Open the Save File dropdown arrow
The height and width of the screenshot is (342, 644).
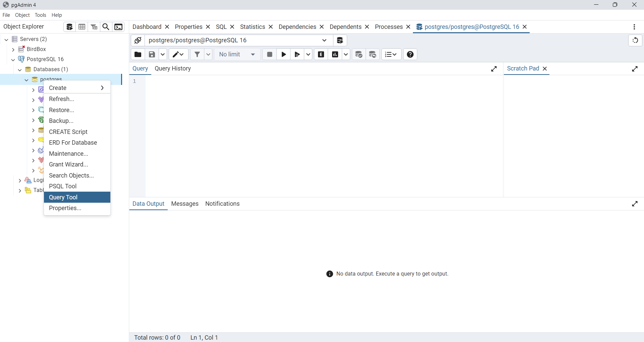point(163,54)
